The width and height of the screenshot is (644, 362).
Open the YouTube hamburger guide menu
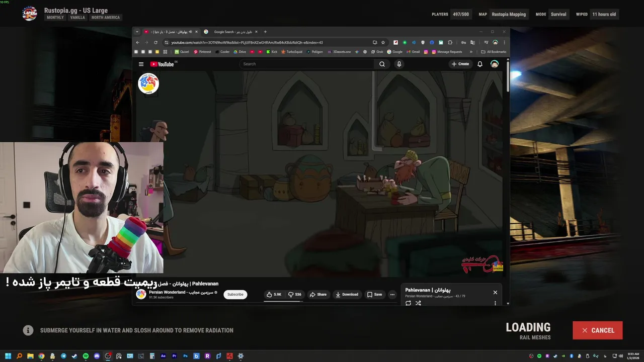[141, 64]
